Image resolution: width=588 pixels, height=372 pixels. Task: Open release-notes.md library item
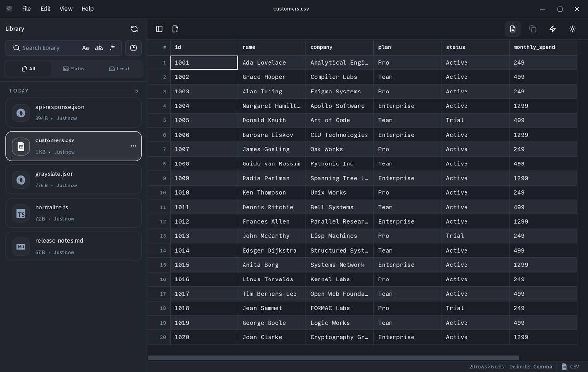(x=73, y=246)
